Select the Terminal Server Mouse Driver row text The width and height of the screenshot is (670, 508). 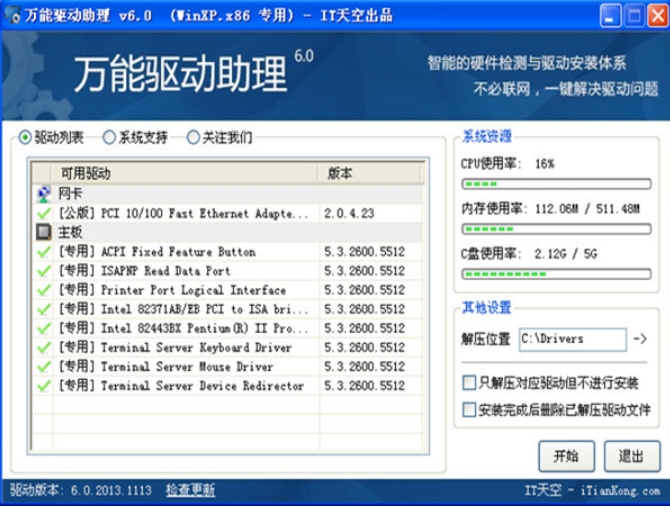166,367
